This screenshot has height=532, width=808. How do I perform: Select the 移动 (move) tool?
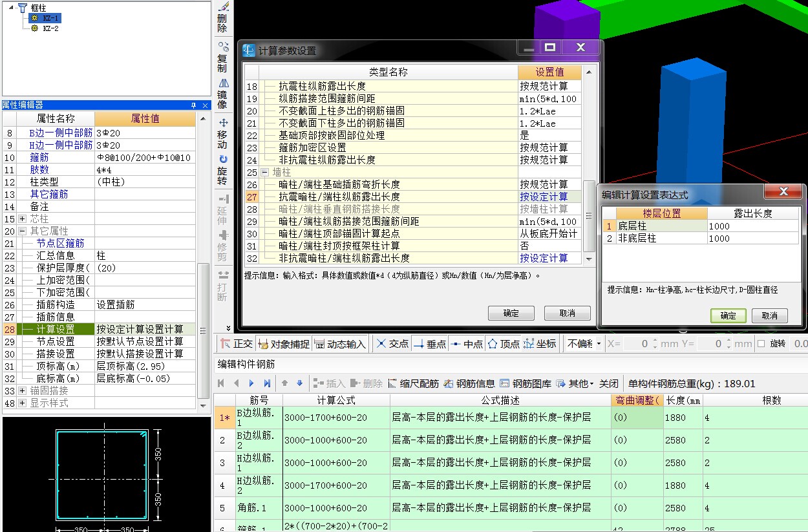[223, 133]
